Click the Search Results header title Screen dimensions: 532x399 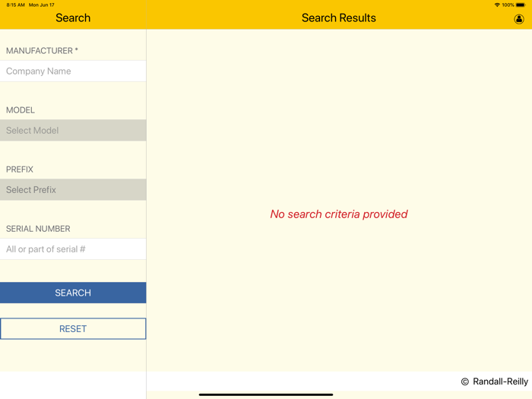point(339,17)
